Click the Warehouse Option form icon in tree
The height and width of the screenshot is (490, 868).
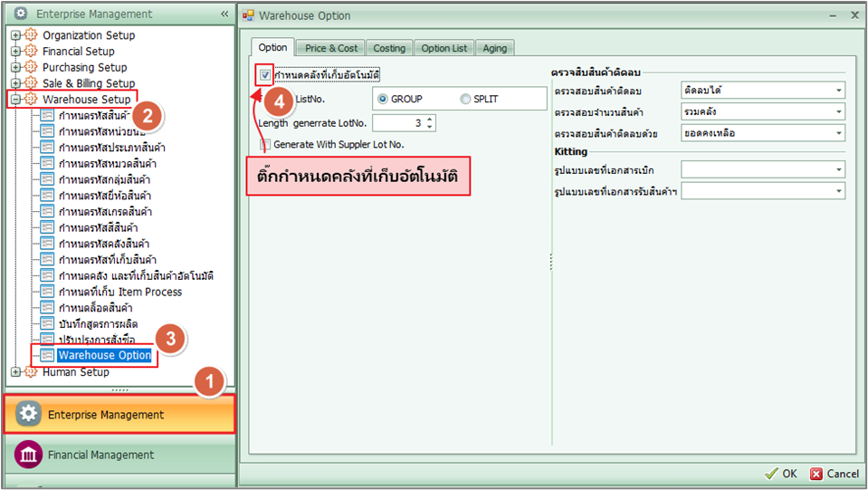(47, 356)
